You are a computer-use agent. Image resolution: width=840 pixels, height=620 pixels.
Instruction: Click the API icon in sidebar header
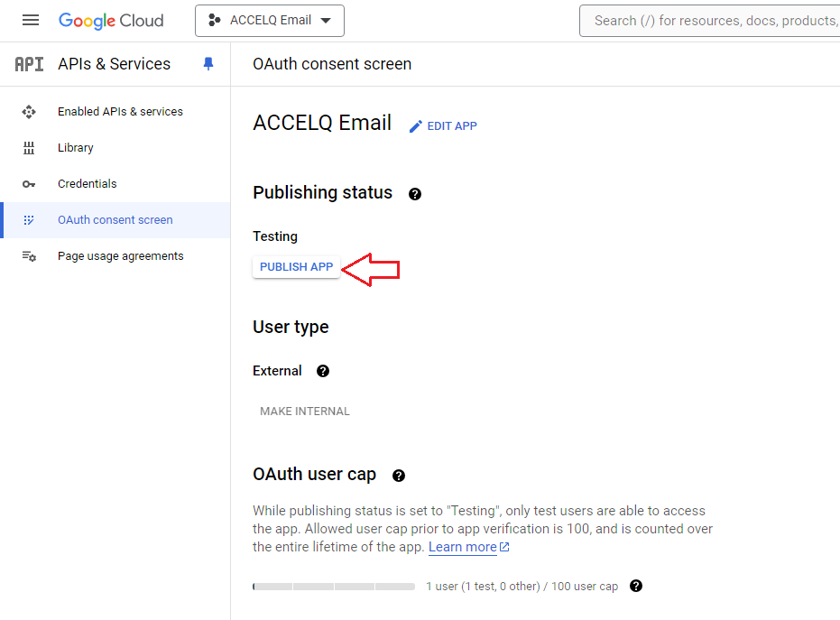29,64
